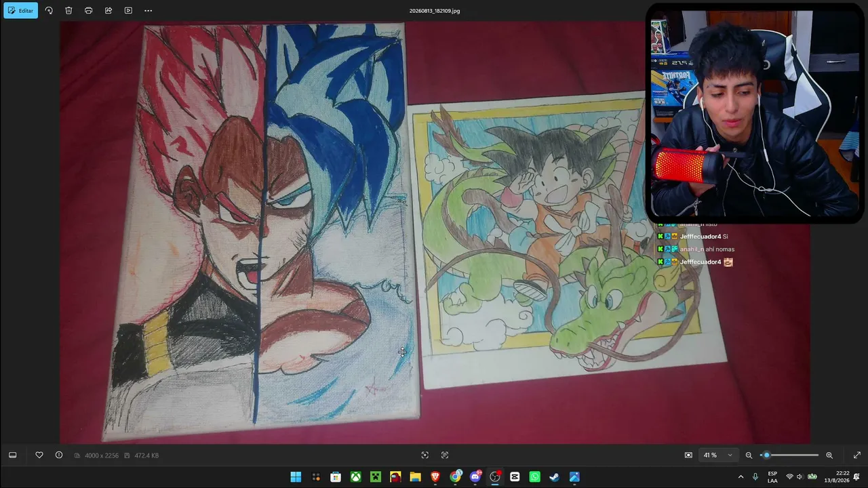Viewport: 868px width, 488px height.
Task: Share the photo with the share icon
Action: [108, 11]
